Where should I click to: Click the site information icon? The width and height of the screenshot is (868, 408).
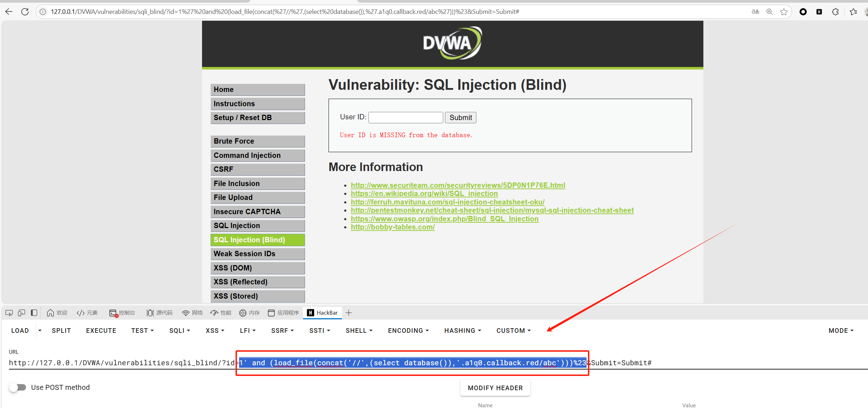tap(43, 12)
